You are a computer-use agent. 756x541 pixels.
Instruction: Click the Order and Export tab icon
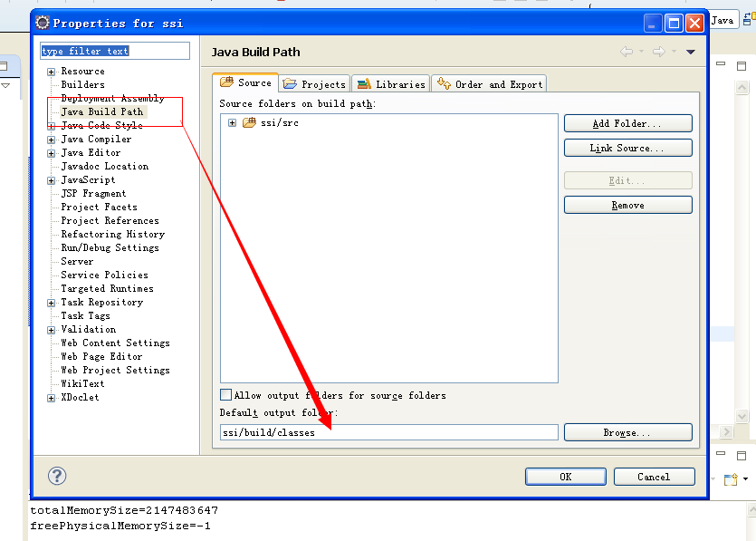coord(444,84)
